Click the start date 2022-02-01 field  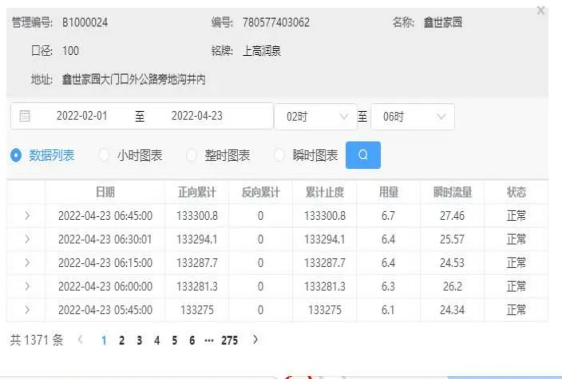[x=82, y=116]
